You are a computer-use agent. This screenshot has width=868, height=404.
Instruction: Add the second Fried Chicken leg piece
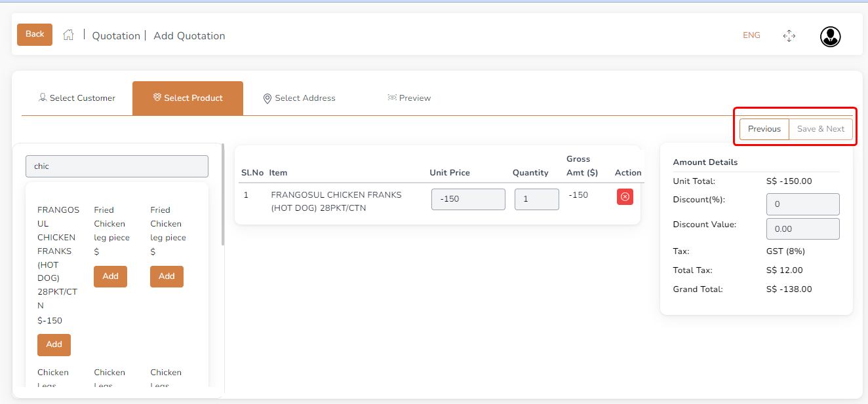[167, 276]
